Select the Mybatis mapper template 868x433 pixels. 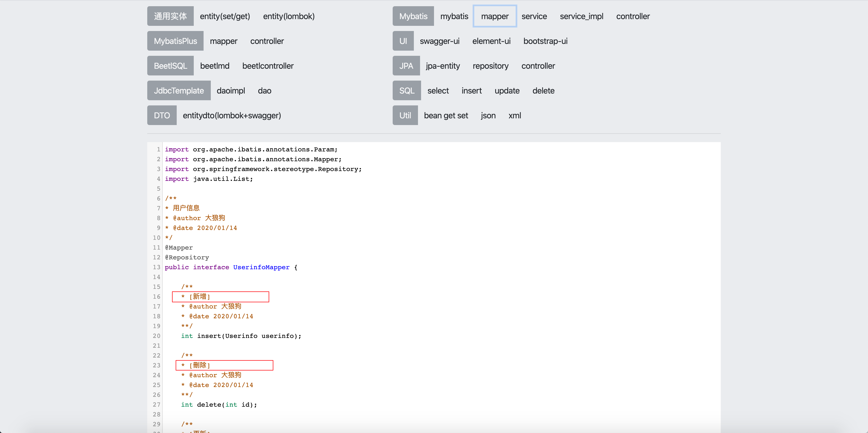494,16
